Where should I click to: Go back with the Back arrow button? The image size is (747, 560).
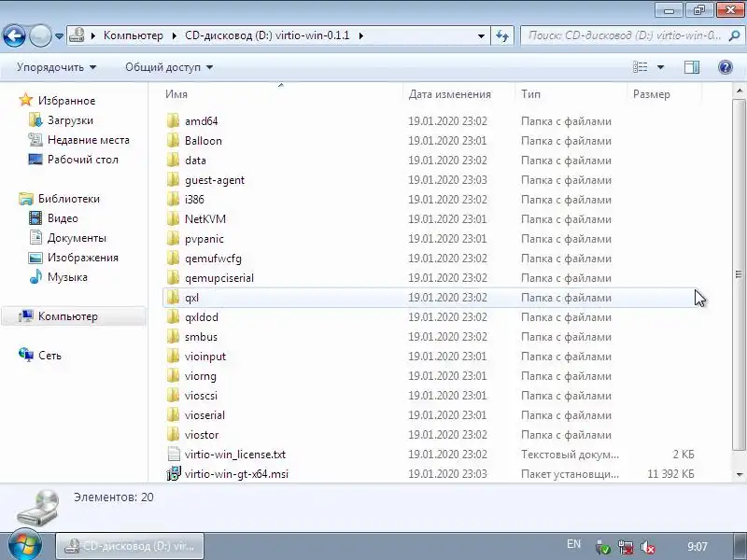click(14, 35)
